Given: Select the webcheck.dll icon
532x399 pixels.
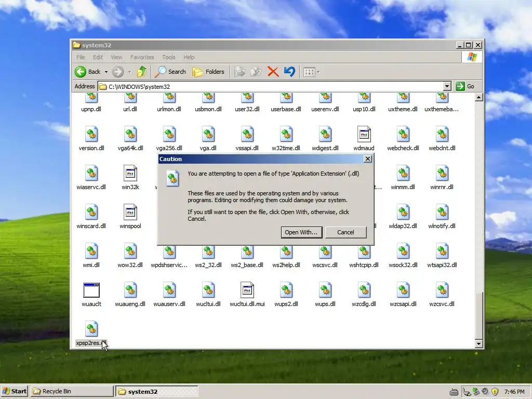Looking at the screenshot, I should 403,135.
